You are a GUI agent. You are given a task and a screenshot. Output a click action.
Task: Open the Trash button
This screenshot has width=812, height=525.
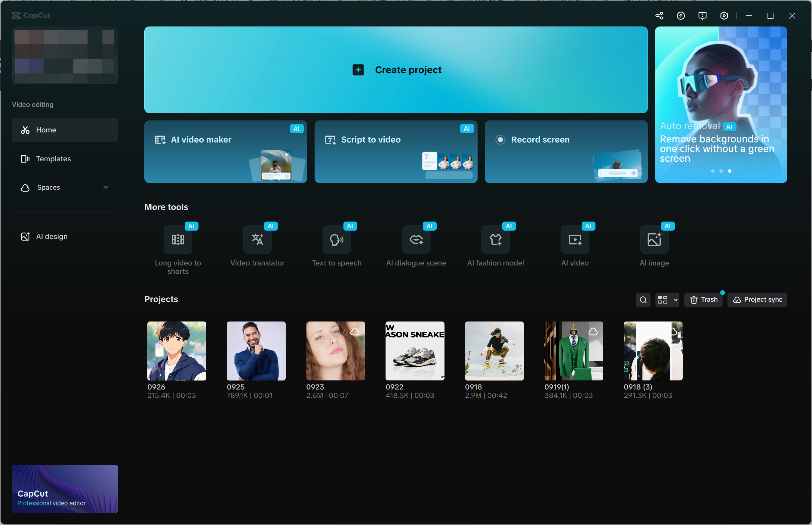coord(703,300)
